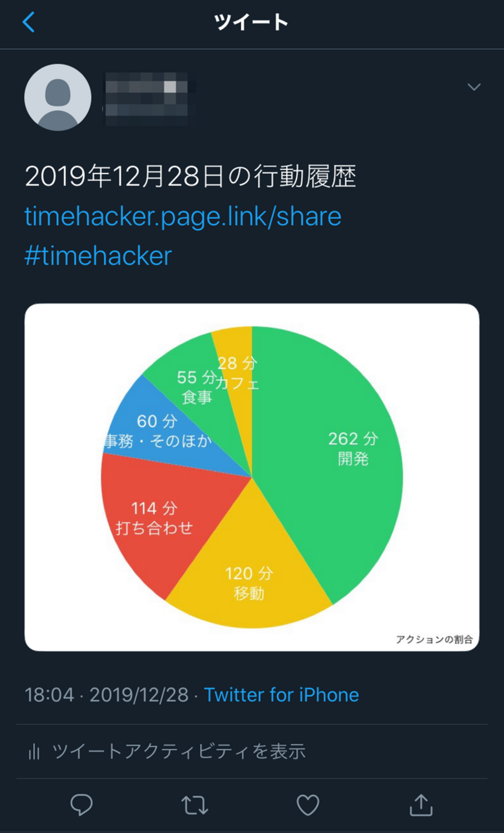Screen dimensions: 504x833
Task: Expand the tweet options chevron
Action: coord(474,87)
